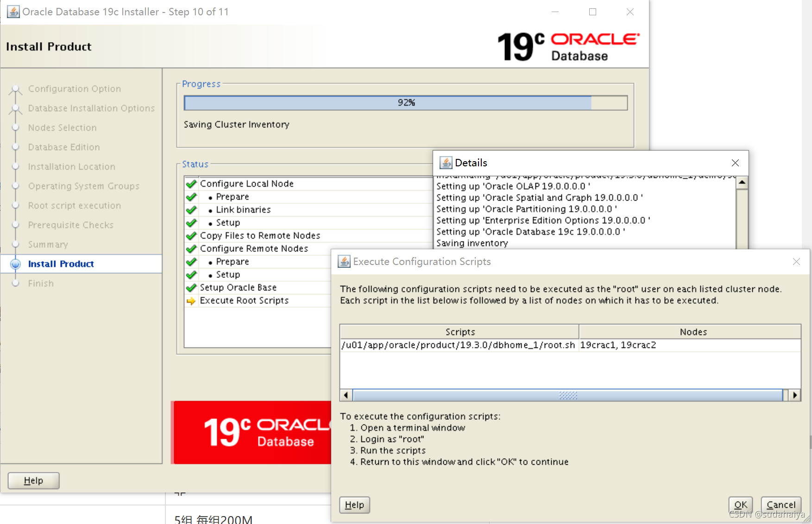Click right arrow of scripts table scrollbar
Image resolution: width=812 pixels, height=524 pixels.
click(795, 395)
